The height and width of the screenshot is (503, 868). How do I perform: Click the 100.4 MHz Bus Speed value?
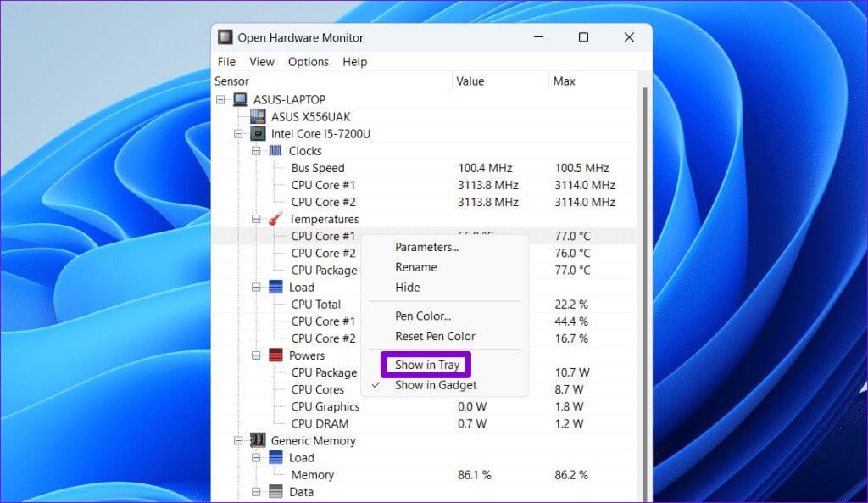[x=485, y=168]
